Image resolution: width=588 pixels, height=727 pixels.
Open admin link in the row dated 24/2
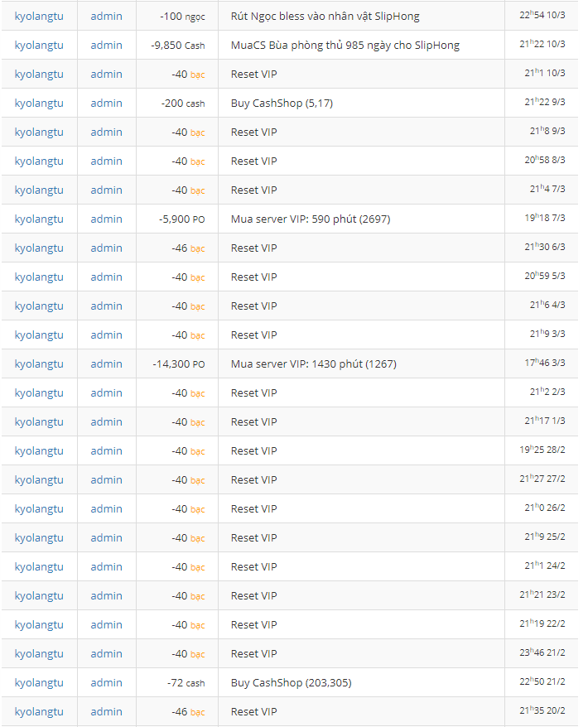click(106, 567)
